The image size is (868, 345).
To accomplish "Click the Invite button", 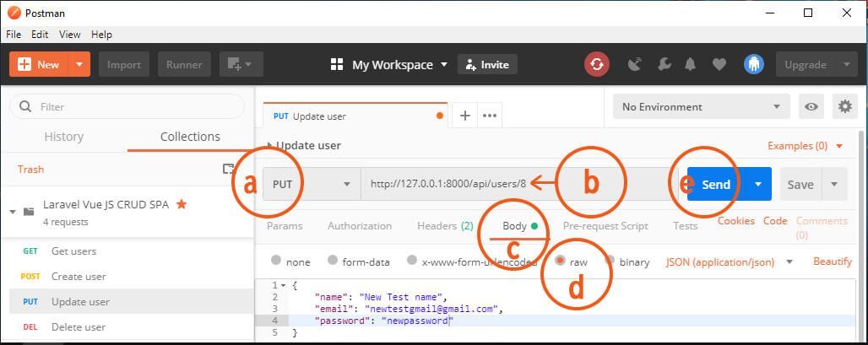I will pos(487,65).
